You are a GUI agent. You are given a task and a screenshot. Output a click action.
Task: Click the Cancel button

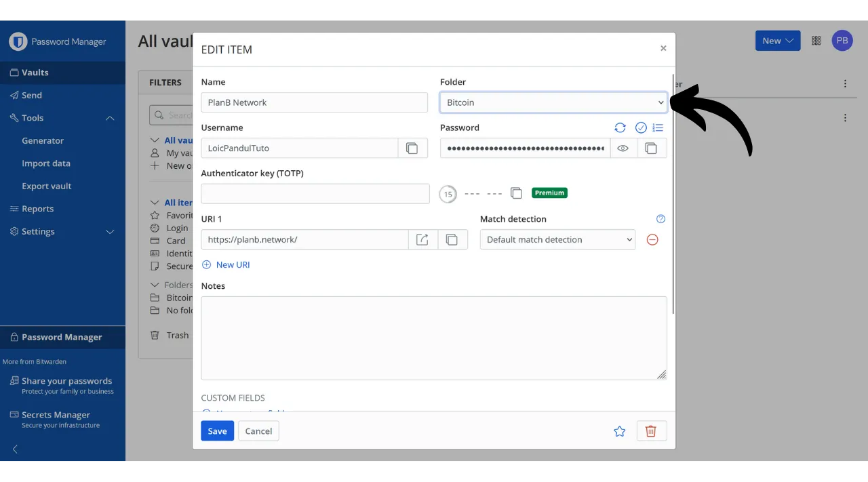tap(258, 431)
